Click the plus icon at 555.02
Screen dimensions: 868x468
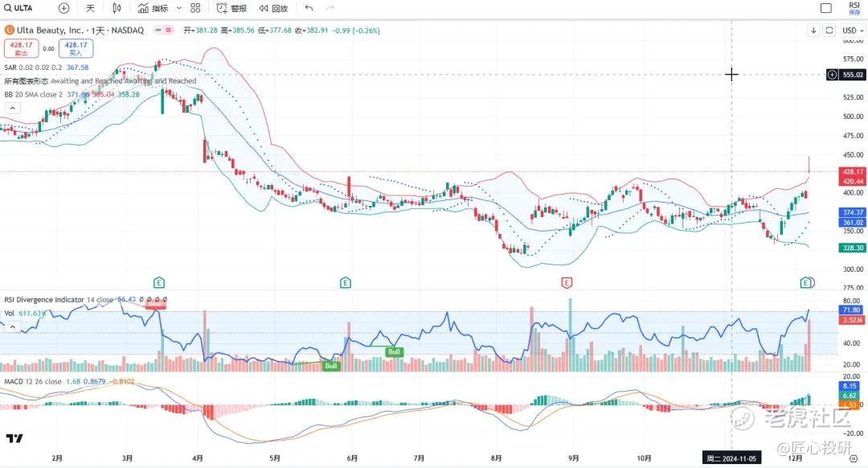click(832, 75)
